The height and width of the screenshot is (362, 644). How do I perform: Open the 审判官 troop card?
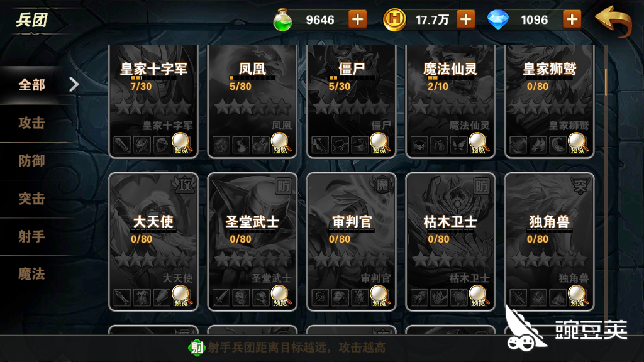click(x=351, y=242)
